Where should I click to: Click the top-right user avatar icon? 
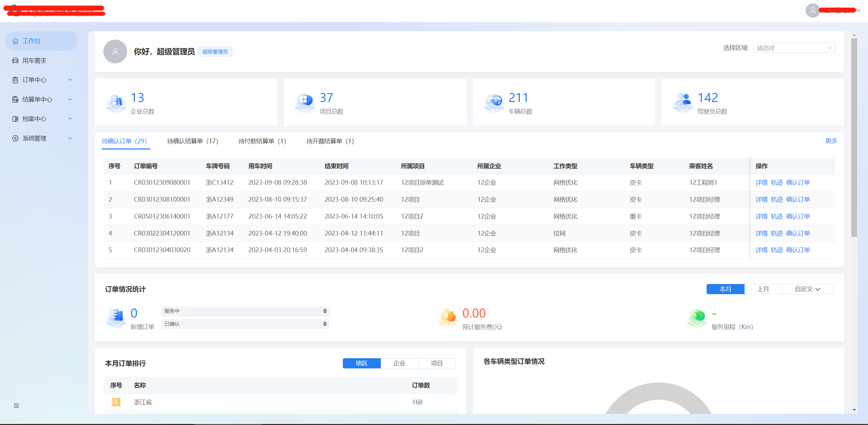coord(813,11)
